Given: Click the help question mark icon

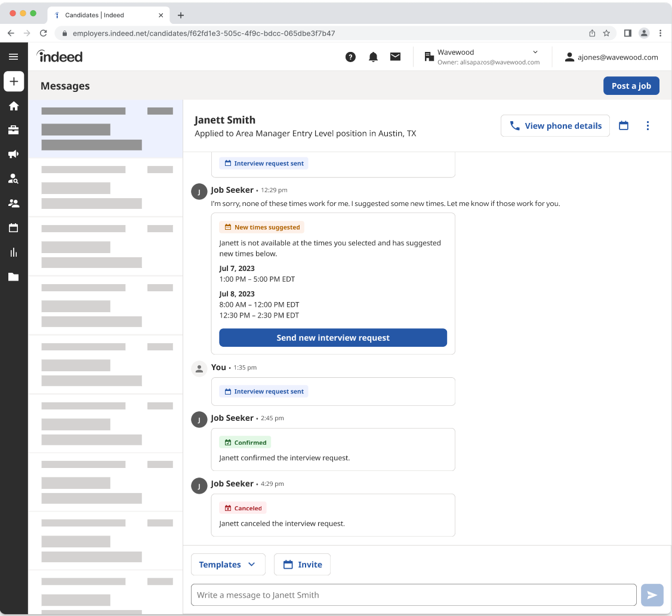Looking at the screenshot, I should click(350, 57).
